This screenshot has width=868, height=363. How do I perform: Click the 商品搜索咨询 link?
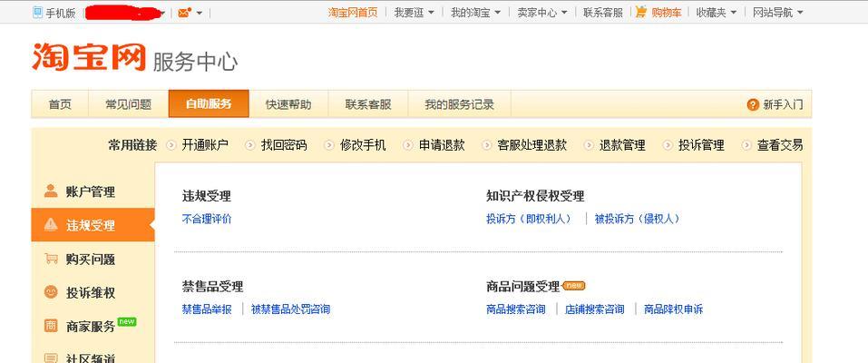(x=516, y=309)
